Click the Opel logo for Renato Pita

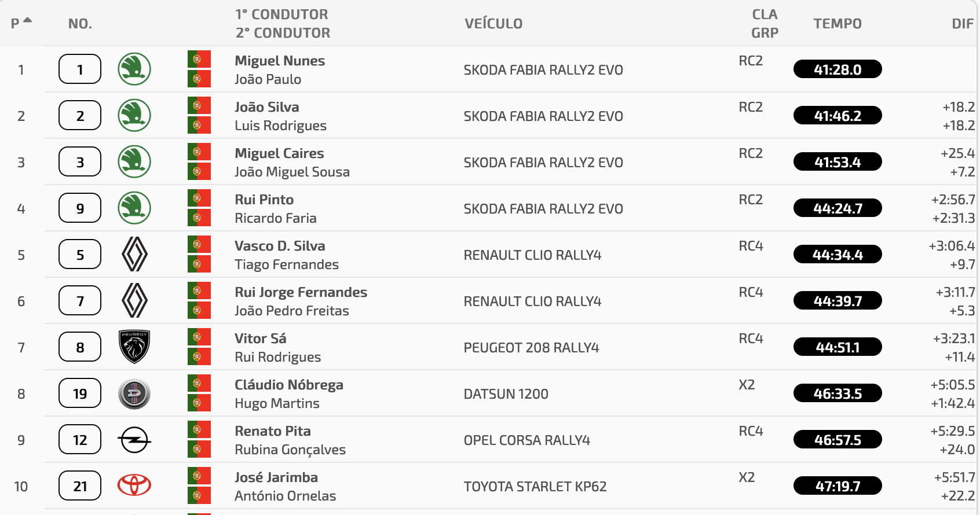(134, 440)
